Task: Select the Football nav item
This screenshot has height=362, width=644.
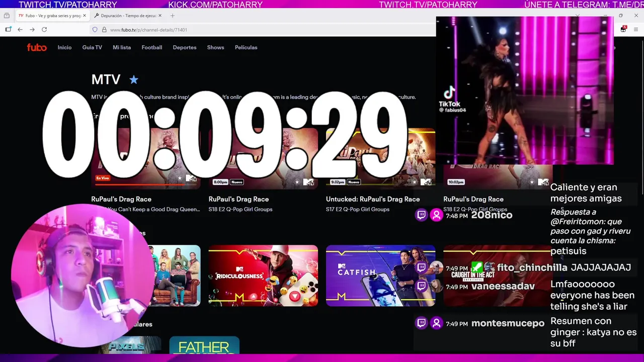Action: [x=151, y=47]
